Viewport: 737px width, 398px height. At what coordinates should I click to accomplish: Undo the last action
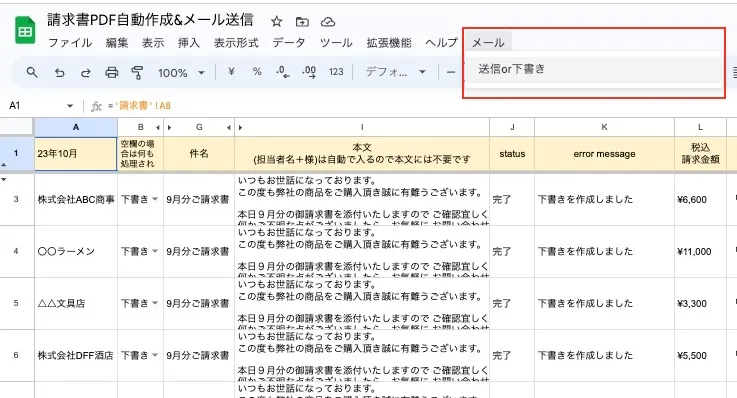click(59, 72)
